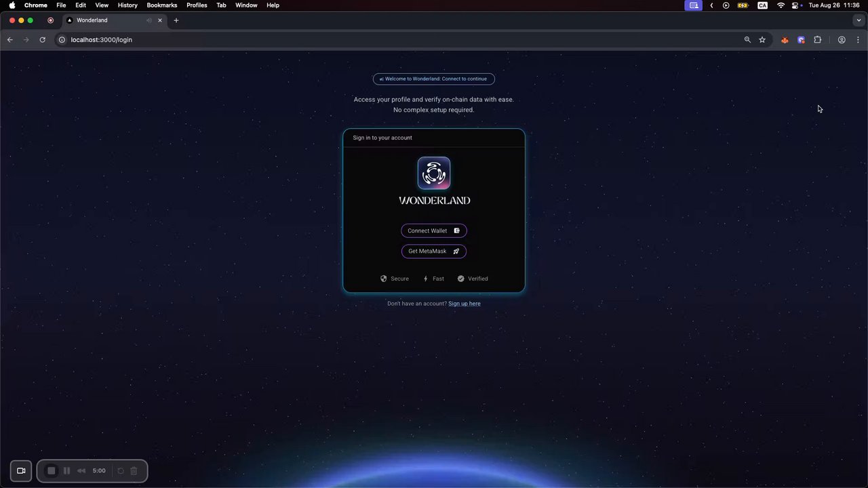Viewport: 868px width, 488px height.
Task: Expand the tab search dropdown arrow
Action: click(x=858, y=20)
